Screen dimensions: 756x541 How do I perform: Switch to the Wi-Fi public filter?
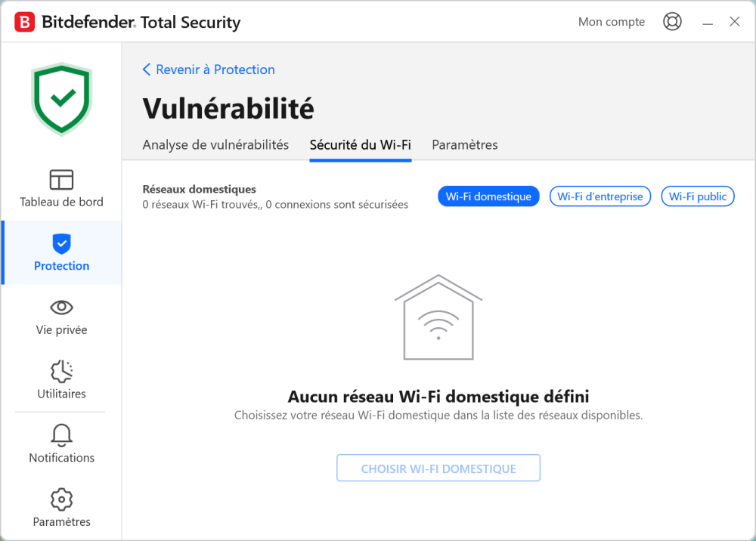coord(698,196)
